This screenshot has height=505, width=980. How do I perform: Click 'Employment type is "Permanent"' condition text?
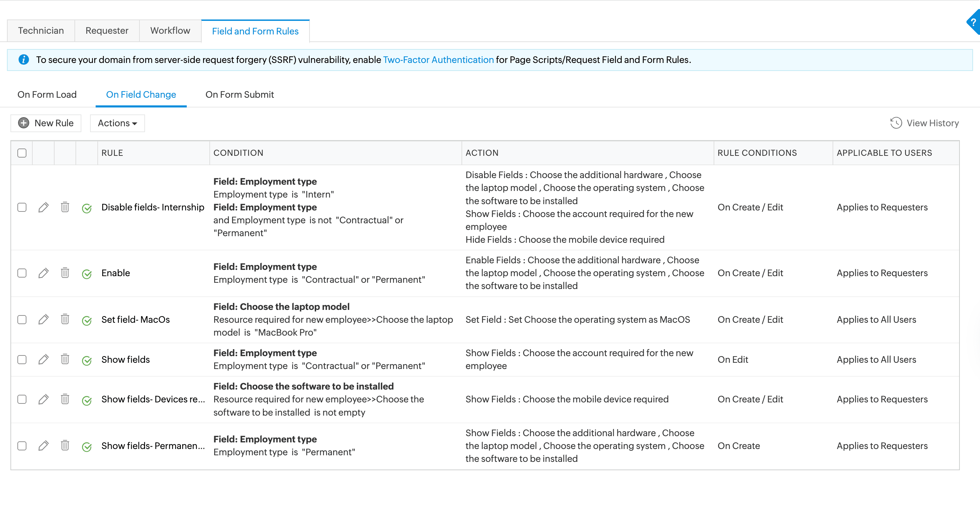click(284, 452)
